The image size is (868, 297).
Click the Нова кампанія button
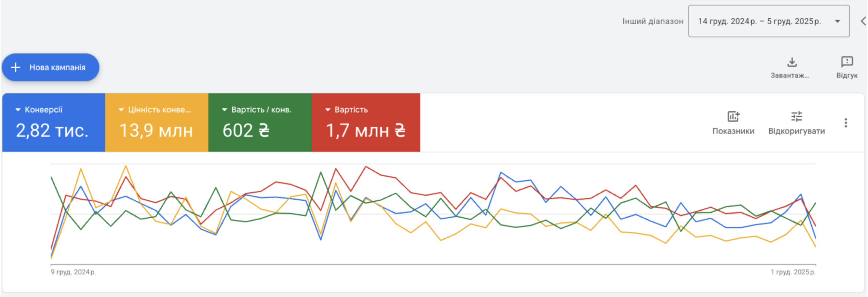pos(57,67)
